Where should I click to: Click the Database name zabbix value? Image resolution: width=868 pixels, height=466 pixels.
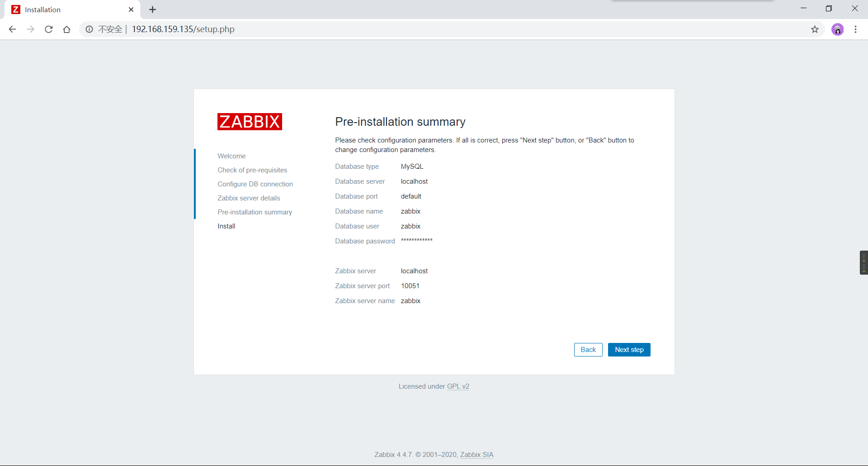[x=410, y=211]
